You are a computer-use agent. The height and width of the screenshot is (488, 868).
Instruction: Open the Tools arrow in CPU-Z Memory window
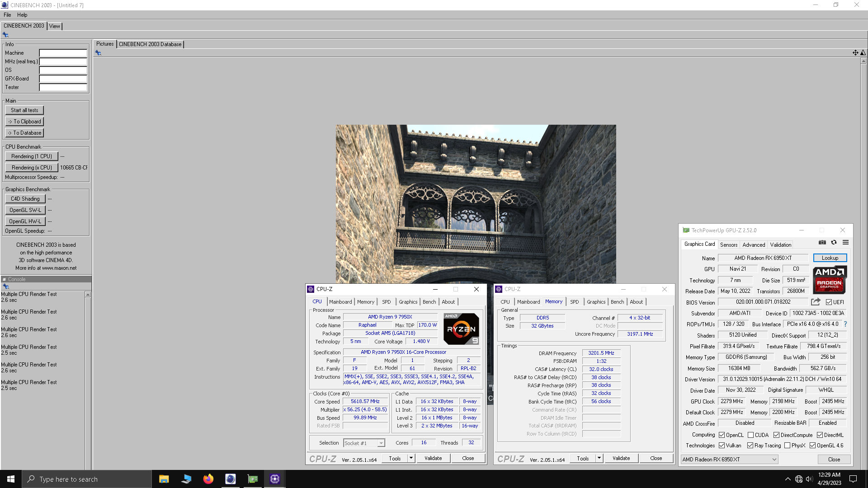coord(599,458)
